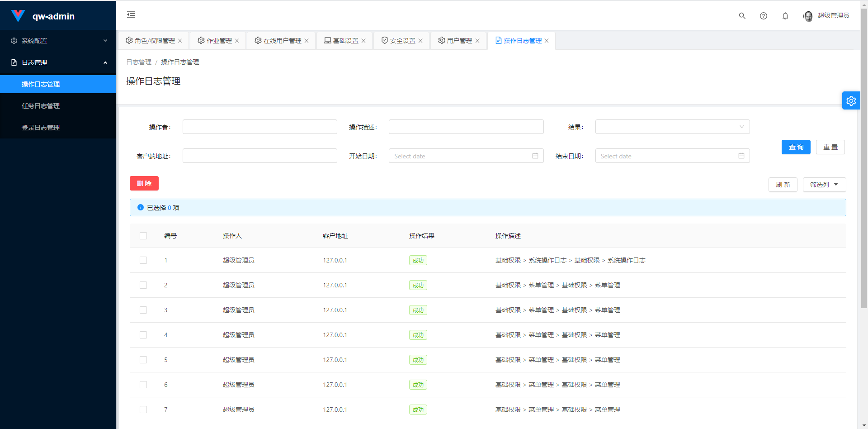The image size is (868, 429).
Task: Open the 开始日期 date picker
Action: (x=466, y=156)
